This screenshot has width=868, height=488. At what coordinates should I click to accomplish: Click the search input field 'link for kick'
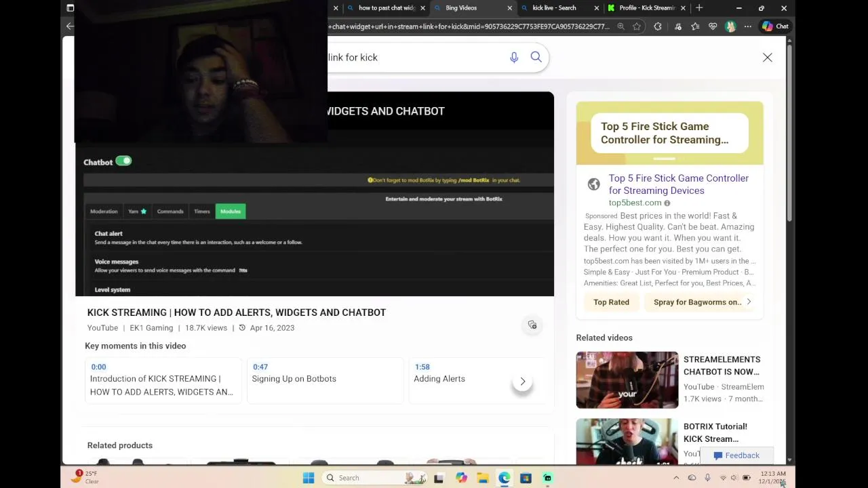[x=414, y=58]
